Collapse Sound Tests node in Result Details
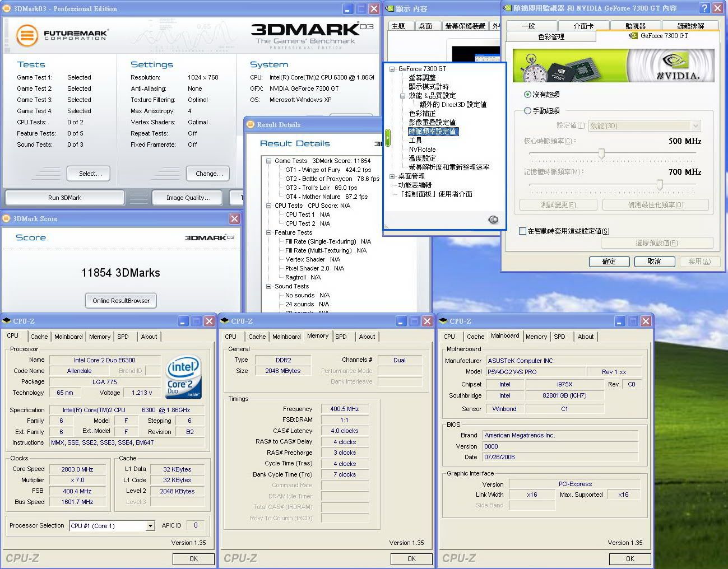This screenshot has width=728, height=569. (x=269, y=286)
